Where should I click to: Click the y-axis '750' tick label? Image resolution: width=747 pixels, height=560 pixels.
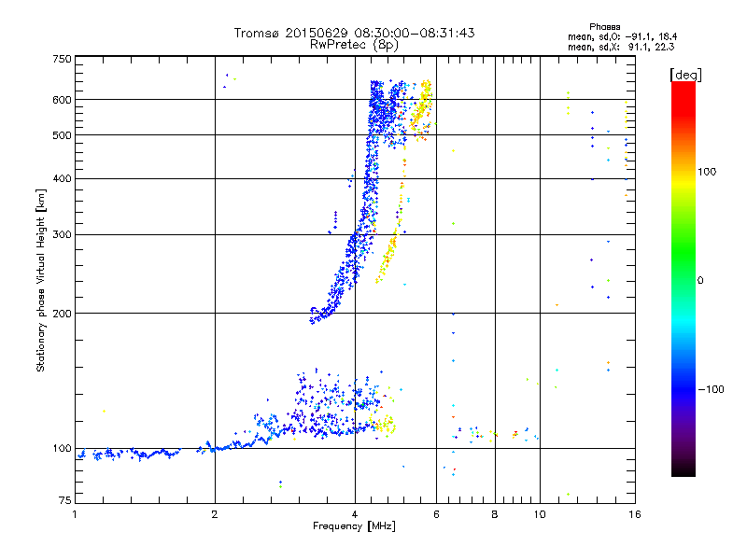point(62,59)
